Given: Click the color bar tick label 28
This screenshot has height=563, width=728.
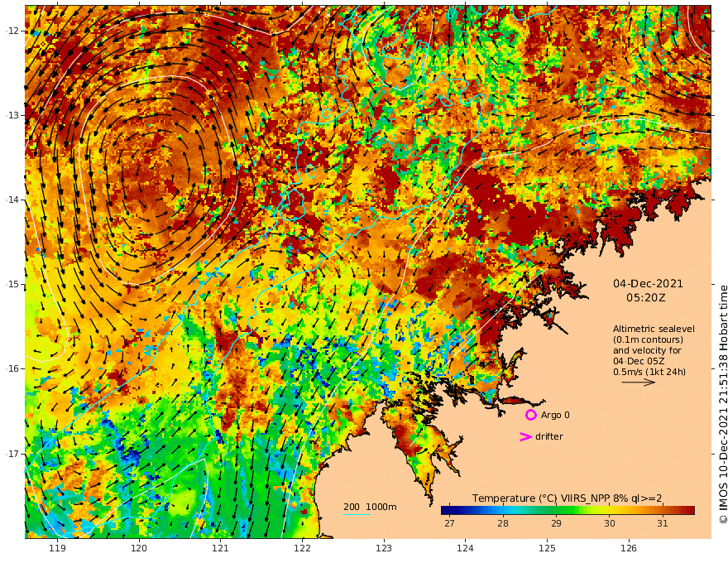Looking at the screenshot, I should [x=502, y=523].
